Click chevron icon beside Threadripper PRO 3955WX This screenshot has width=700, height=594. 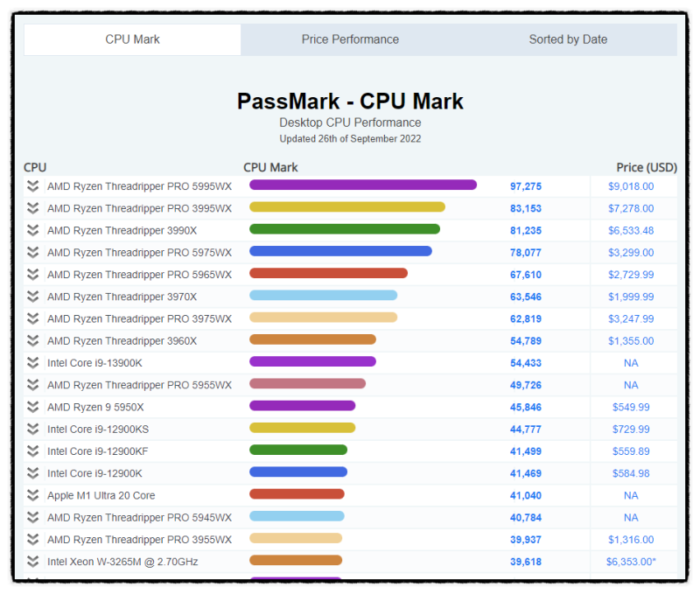(x=32, y=540)
